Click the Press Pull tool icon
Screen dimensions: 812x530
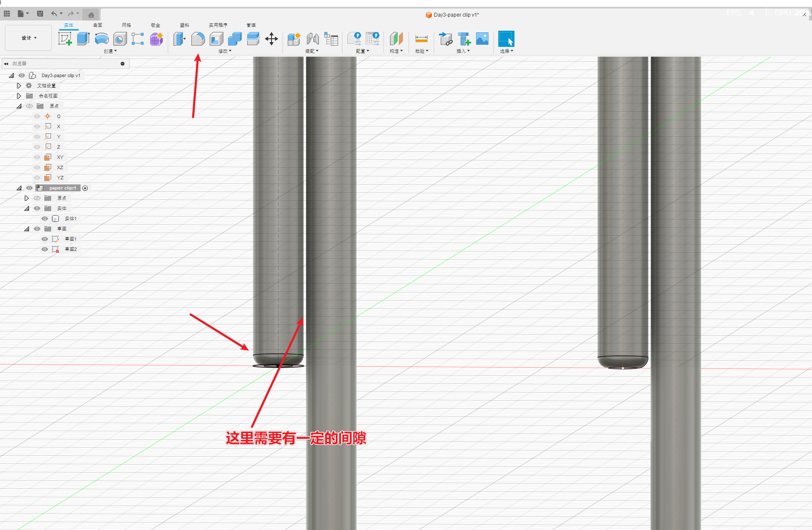179,39
